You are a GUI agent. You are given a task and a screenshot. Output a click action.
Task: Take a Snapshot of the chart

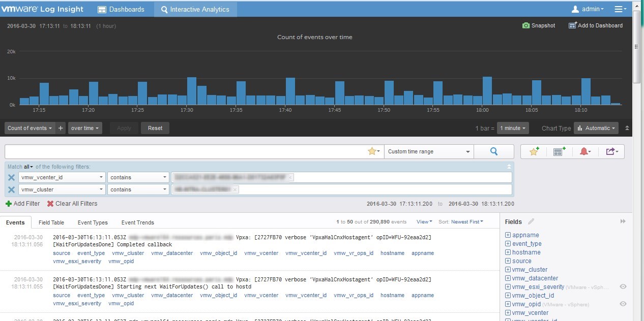click(539, 25)
